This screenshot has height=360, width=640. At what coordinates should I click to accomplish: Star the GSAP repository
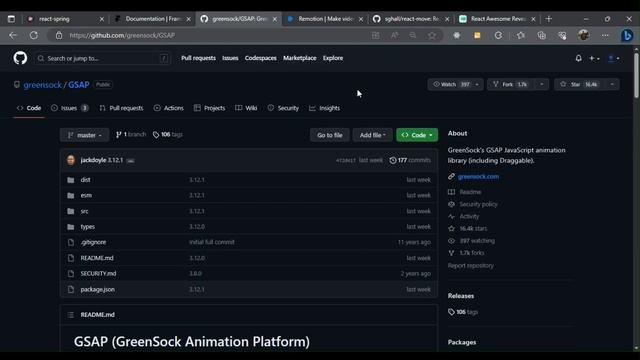click(580, 84)
